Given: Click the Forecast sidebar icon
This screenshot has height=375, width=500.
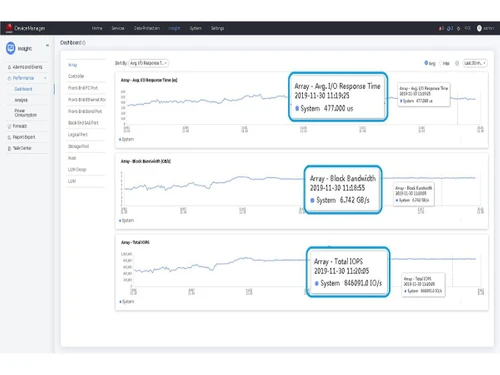Looking at the screenshot, I should (x=9, y=126).
